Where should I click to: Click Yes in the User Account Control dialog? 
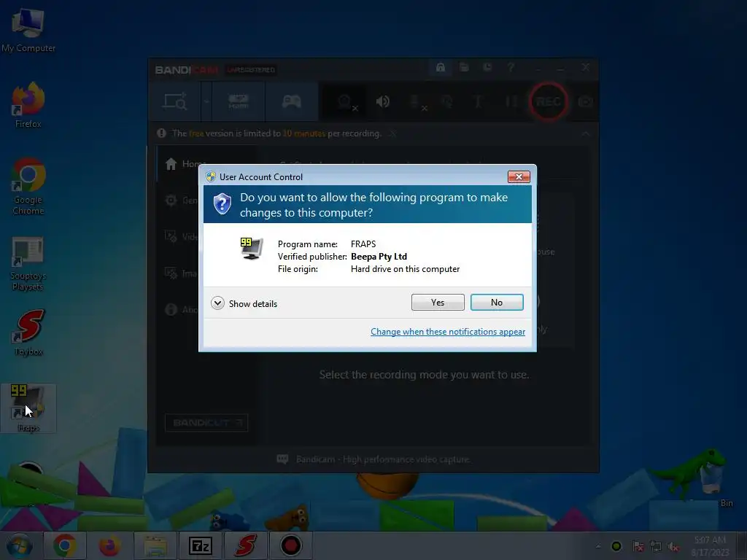(x=438, y=303)
